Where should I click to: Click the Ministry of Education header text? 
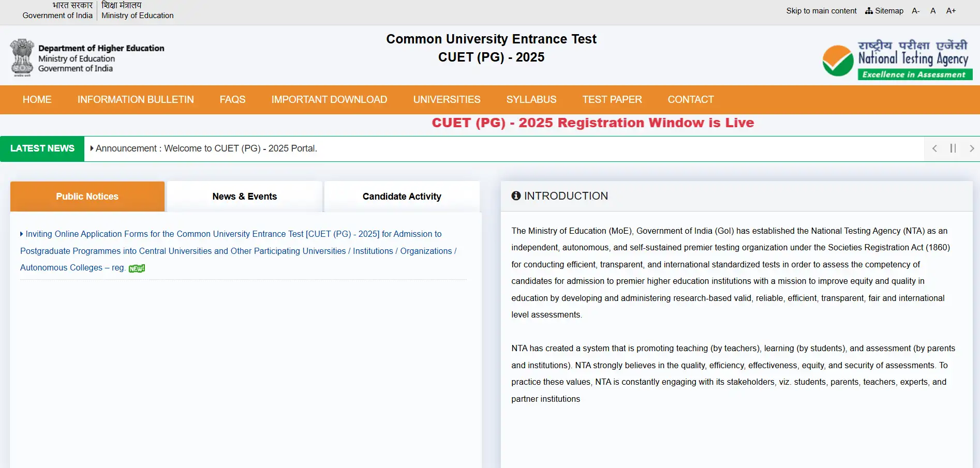[x=138, y=16]
